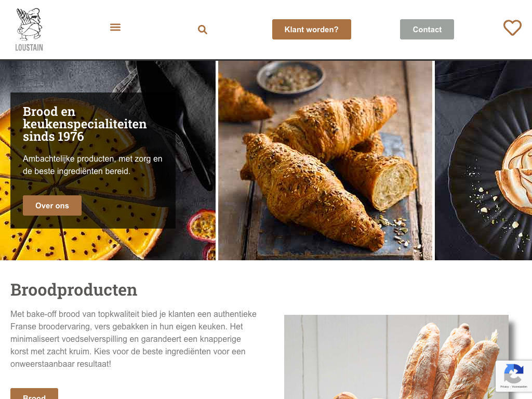Click the Klant worden? button
Image resolution: width=532 pixels, height=399 pixels.
[312, 30]
